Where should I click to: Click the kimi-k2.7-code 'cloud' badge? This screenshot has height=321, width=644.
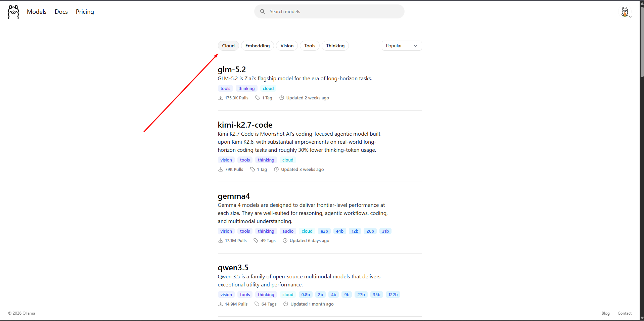pos(288,160)
